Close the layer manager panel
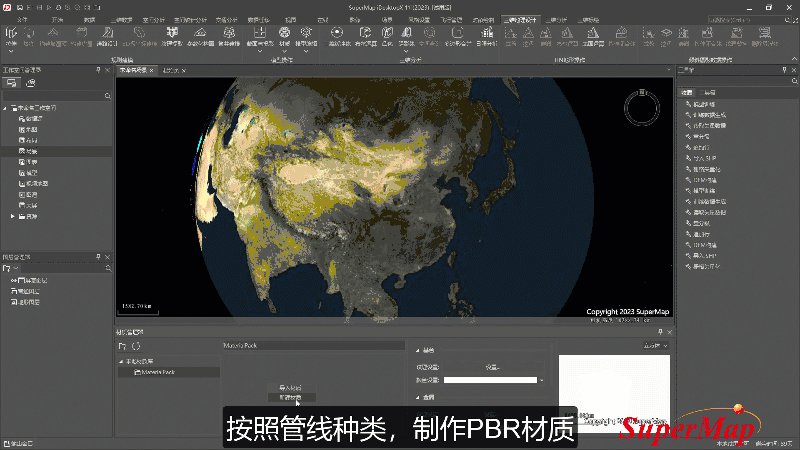Viewport: 800px width, 450px height. [108, 257]
